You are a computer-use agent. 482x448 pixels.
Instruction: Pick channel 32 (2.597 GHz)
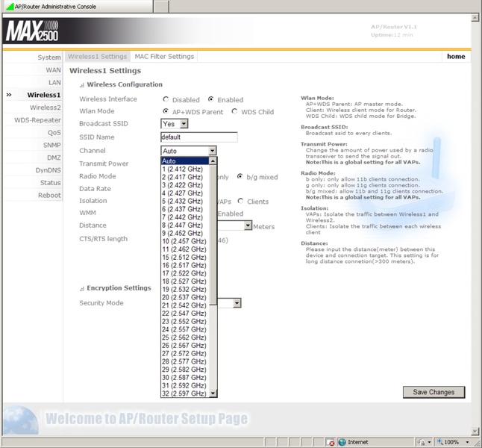point(185,393)
